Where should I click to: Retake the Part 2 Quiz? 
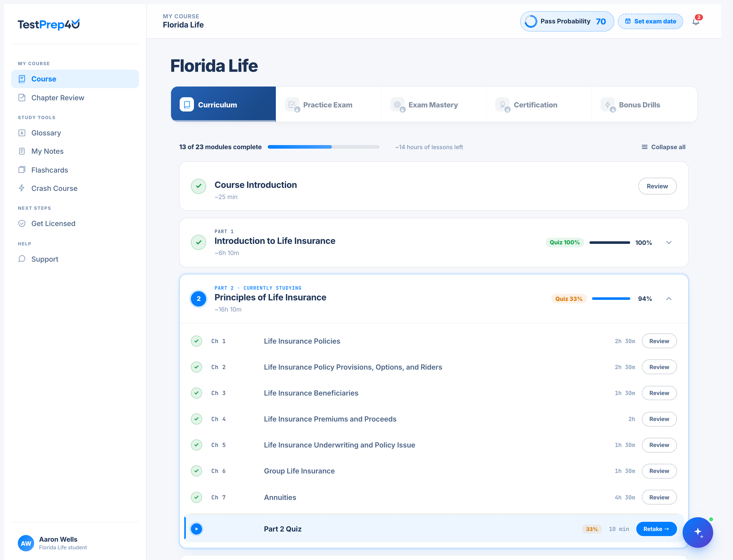pyautogui.click(x=656, y=529)
